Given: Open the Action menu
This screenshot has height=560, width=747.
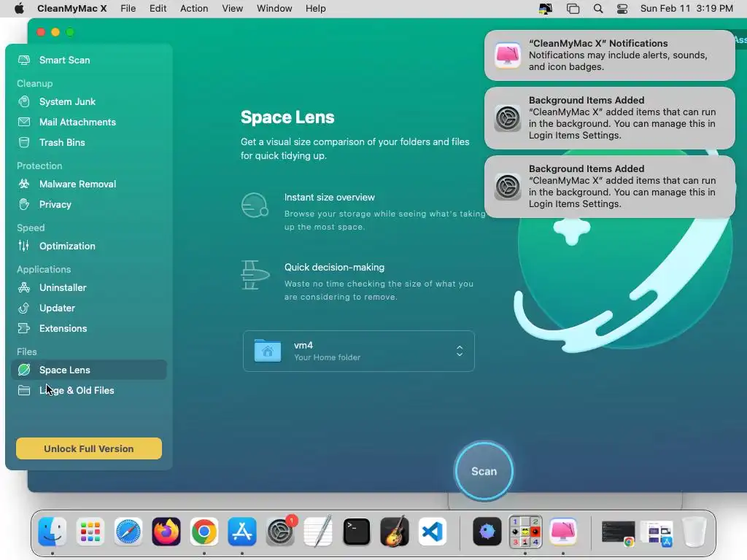Looking at the screenshot, I should coord(194,9).
